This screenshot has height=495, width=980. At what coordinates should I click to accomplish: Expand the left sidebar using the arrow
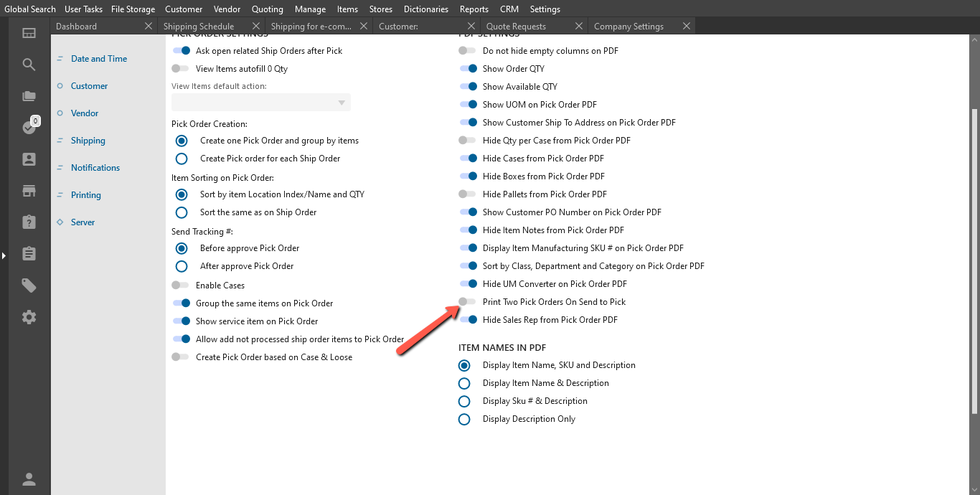[4, 255]
